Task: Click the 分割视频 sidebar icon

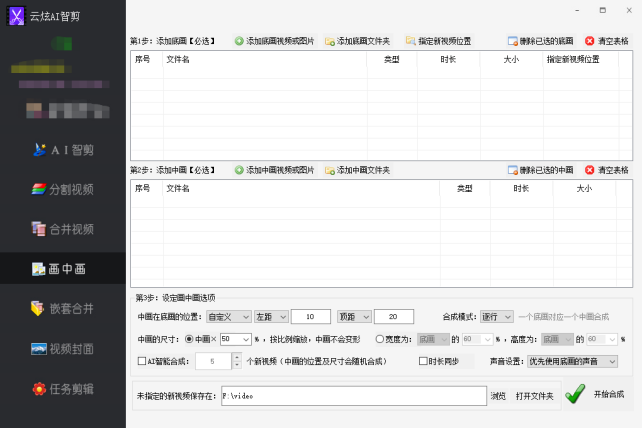Action: pos(39,189)
